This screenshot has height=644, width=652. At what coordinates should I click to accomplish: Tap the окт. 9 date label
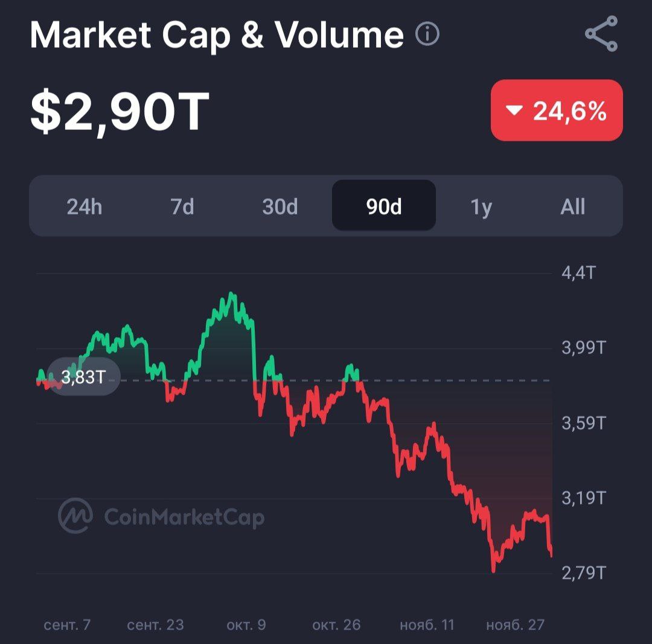coord(246,625)
